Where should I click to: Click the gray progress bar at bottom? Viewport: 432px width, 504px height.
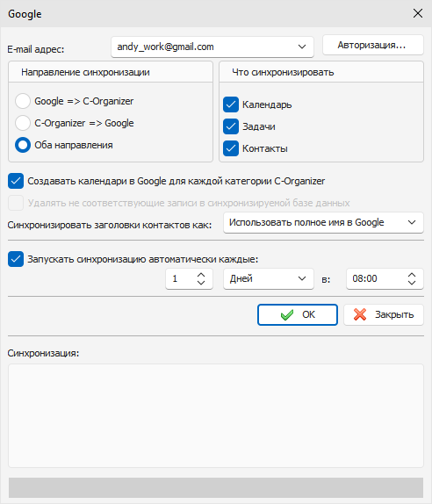pyautogui.click(x=216, y=487)
